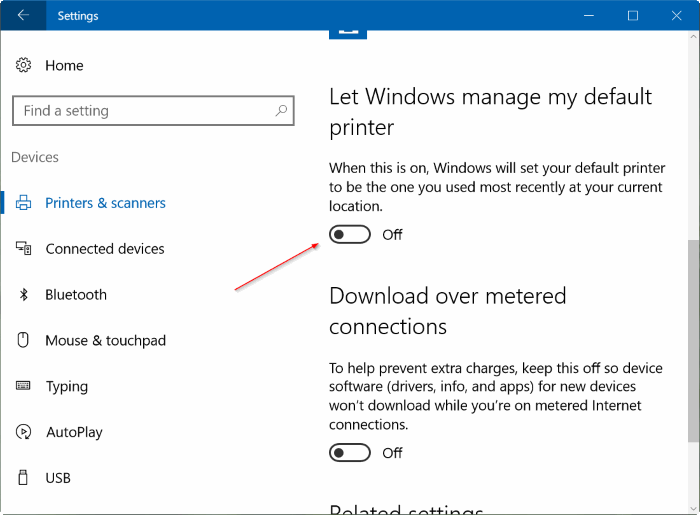Click the Printers & scanners printer icon
Viewport: 700px width, 515px height.
(x=23, y=203)
